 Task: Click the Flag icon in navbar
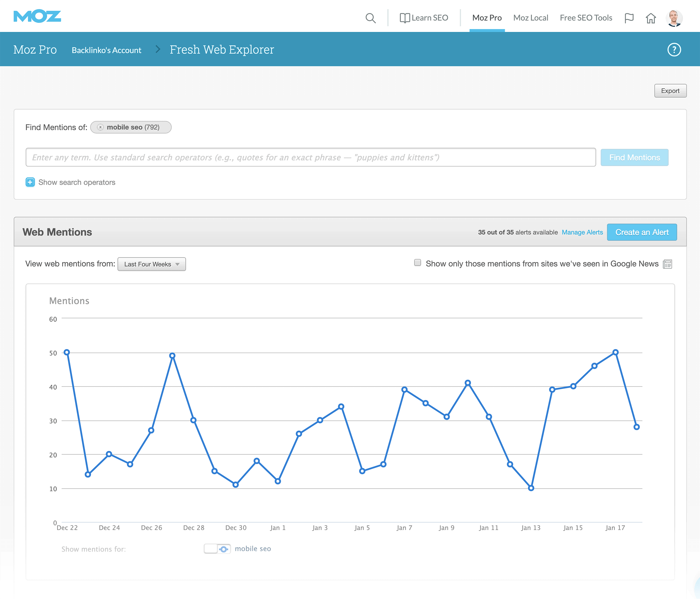click(629, 17)
